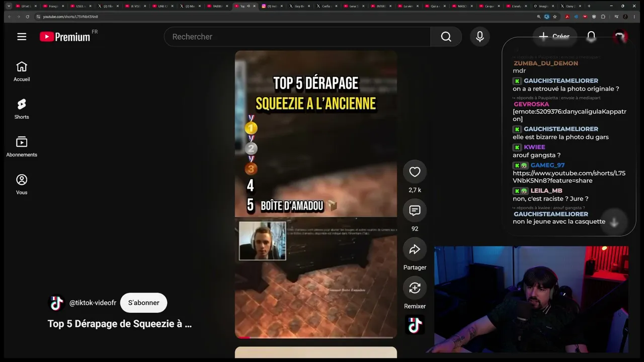The height and width of the screenshot is (362, 644).
Task: Click username KWIEE in chat
Action: (534, 147)
